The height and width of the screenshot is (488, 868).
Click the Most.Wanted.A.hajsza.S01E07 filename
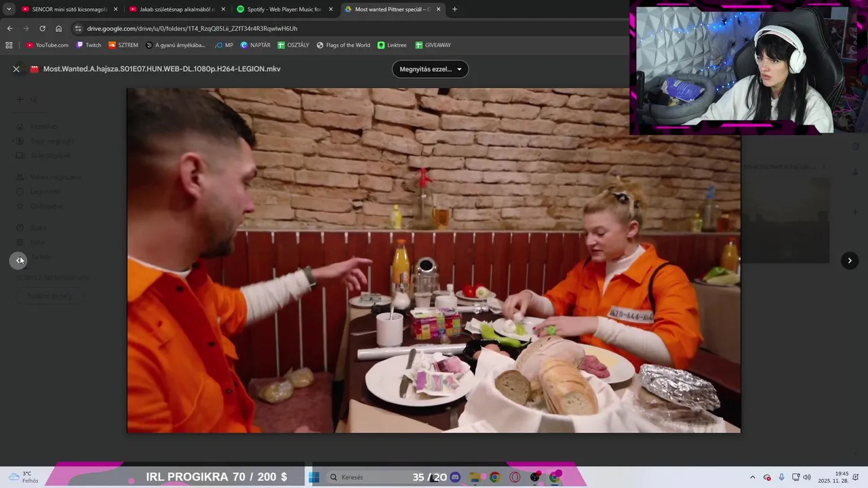(162, 69)
